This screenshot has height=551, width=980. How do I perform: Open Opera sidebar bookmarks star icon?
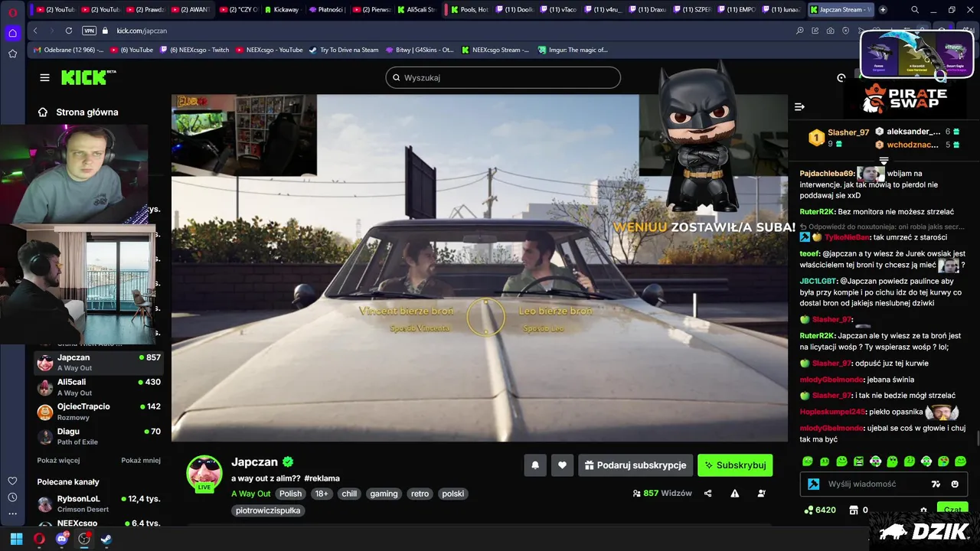(12, 54)
